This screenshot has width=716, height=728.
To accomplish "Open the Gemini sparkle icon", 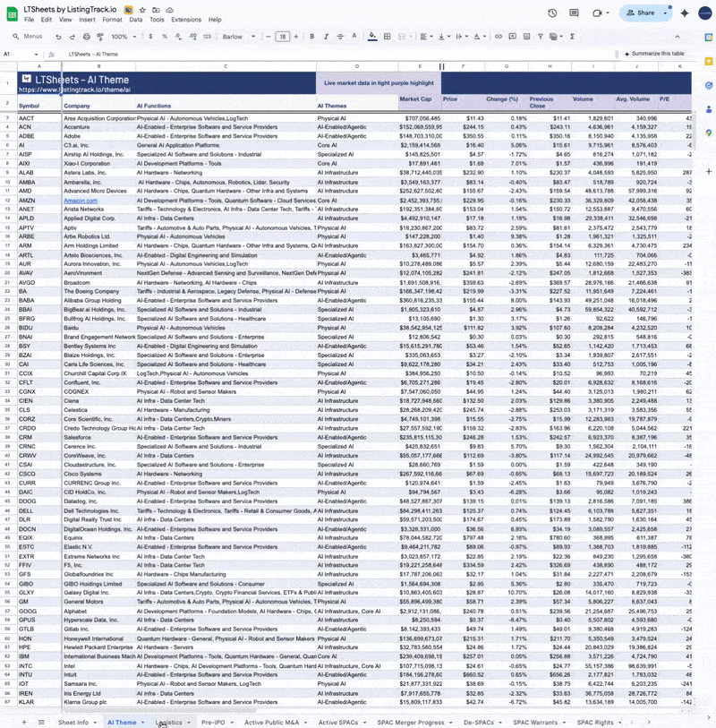I will pos(685,13).
